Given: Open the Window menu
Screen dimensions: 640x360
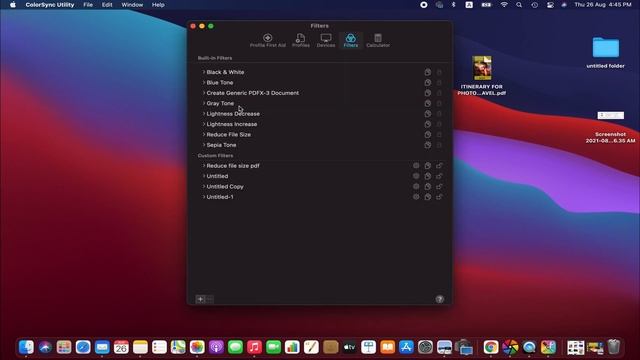Looking at the screenshot, I should (x=132, y=5).
